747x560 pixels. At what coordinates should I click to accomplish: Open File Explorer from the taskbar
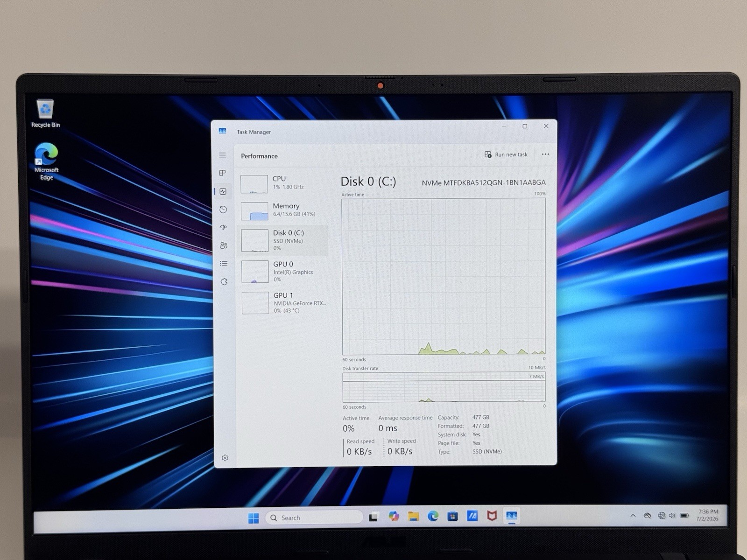[413, 516]
